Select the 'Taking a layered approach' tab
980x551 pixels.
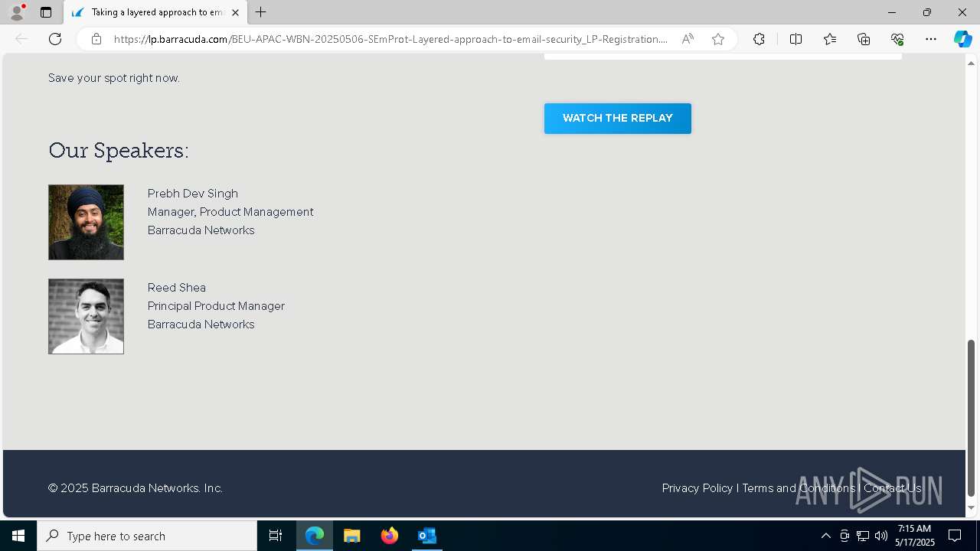click(155, 12)
